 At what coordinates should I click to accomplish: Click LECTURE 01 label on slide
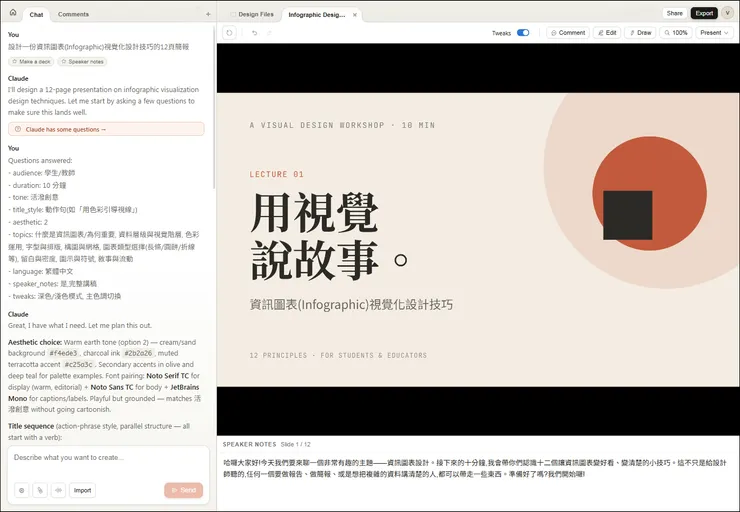point(277,174)
